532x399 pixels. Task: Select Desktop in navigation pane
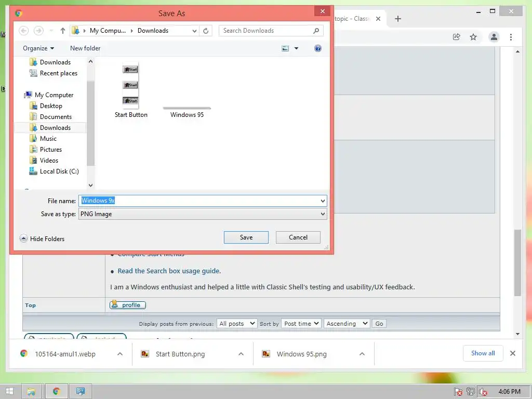pyautogui.click(x=46, y=106)
